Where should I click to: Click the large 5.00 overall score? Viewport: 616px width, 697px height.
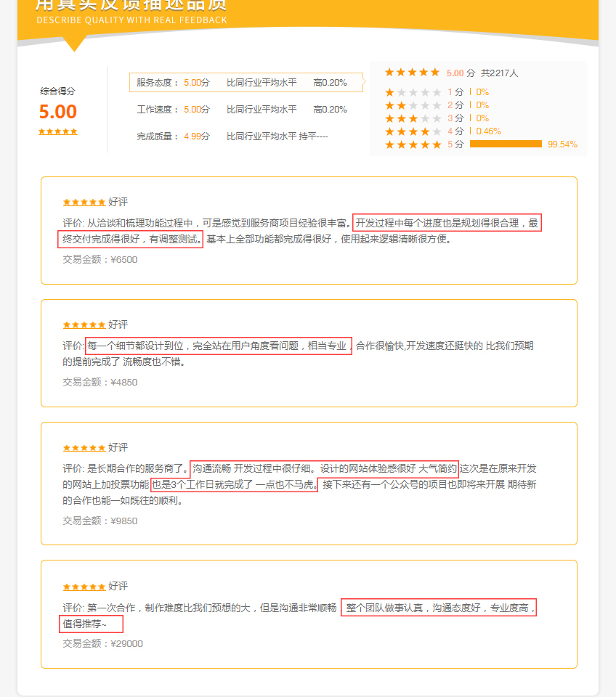click(x=58, y=112)
